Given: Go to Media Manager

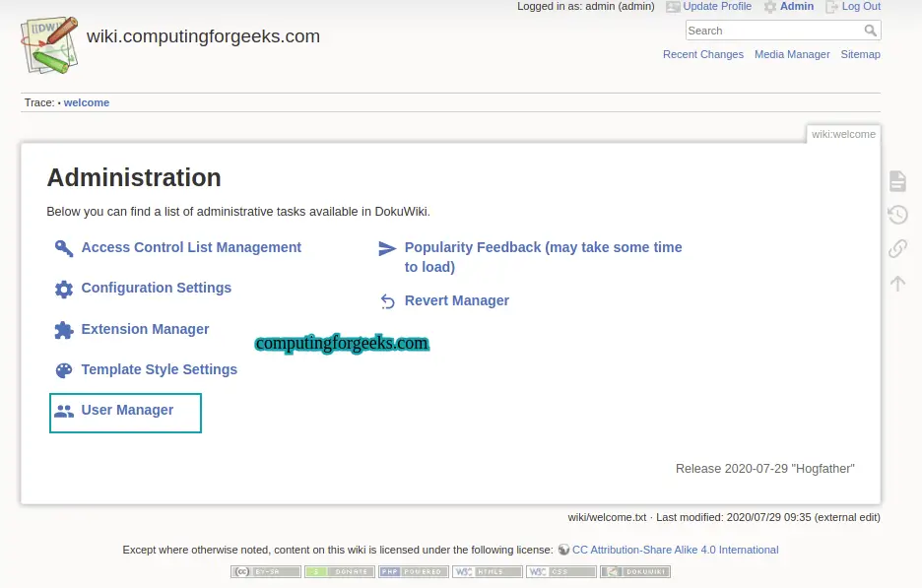Looking at the screenshot, I should (792, 54).
